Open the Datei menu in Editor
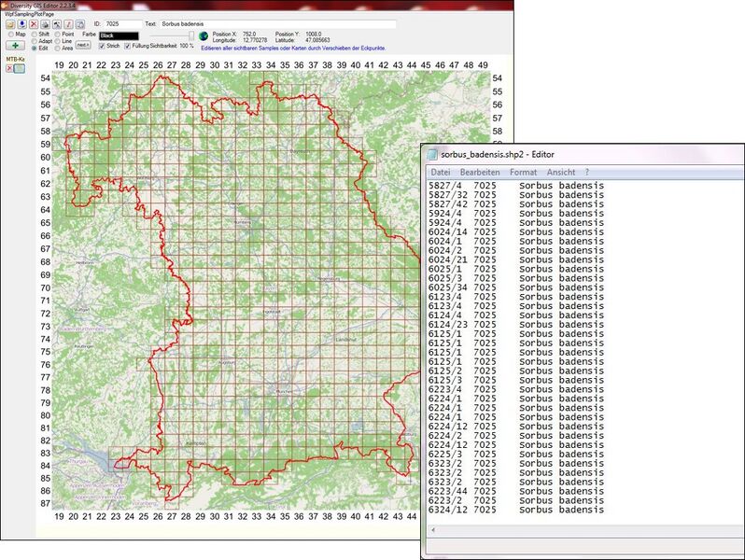 pyautogui.click(x=441, y=172)
